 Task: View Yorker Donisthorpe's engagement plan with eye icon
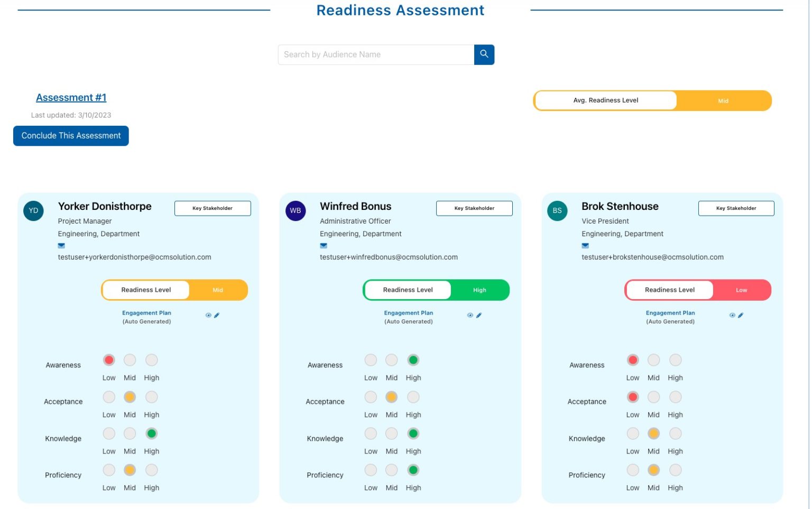pos(208,314)
